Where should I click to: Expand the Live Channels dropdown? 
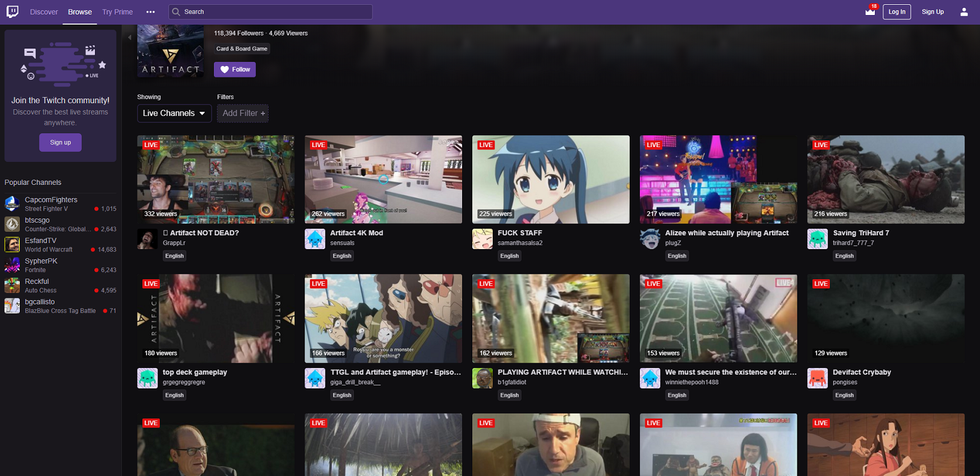174,113
